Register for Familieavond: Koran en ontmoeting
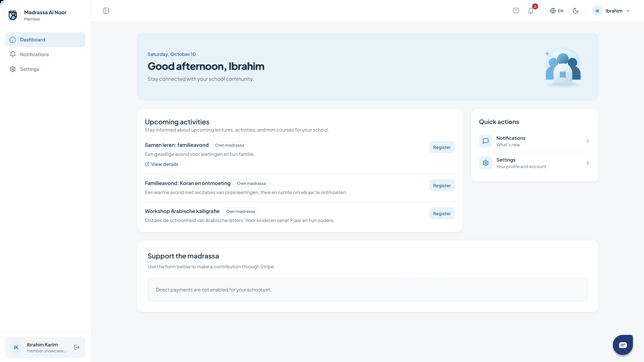 pyautogui.click(x=442, y=185)
